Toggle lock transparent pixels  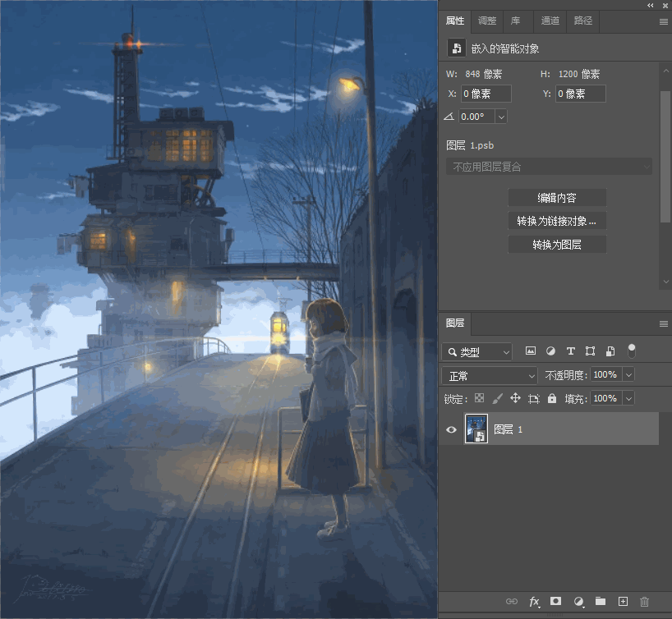click(x=479, y=398)
